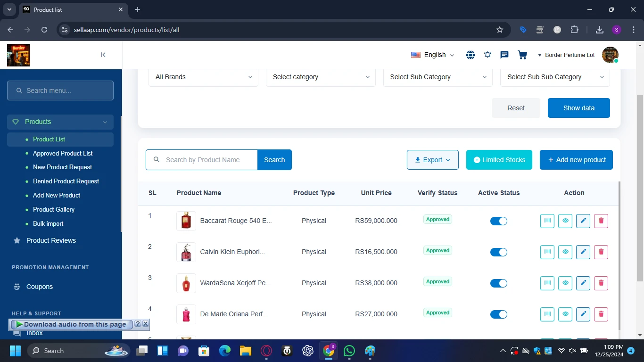
Task: Delete the De Marle Oriana product
Action: click(601, 314)
